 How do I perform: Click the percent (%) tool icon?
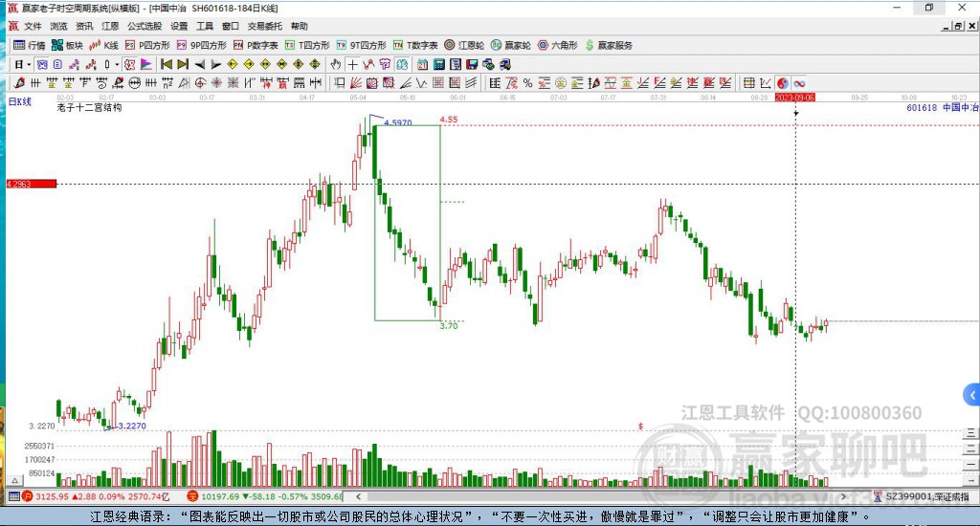click(x=527, y=83)
